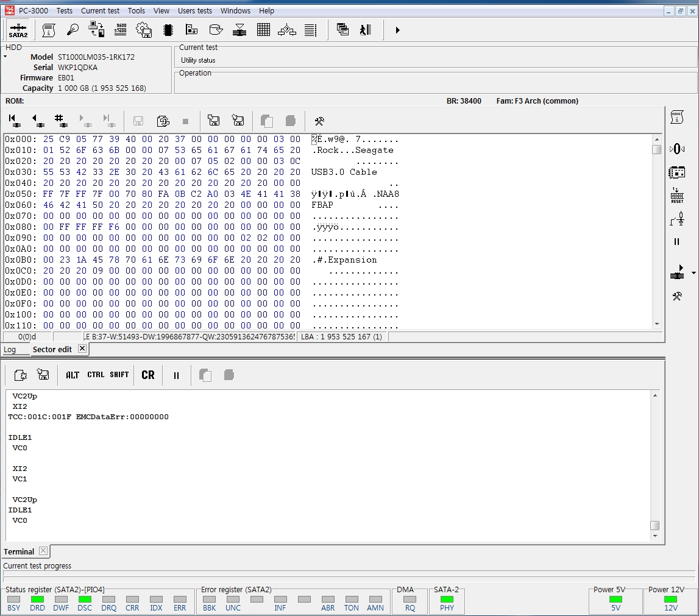This screenshot has width=699, height=616.
Task: Toggle the SHIFT key modifier in terminal
Action: 119,375
